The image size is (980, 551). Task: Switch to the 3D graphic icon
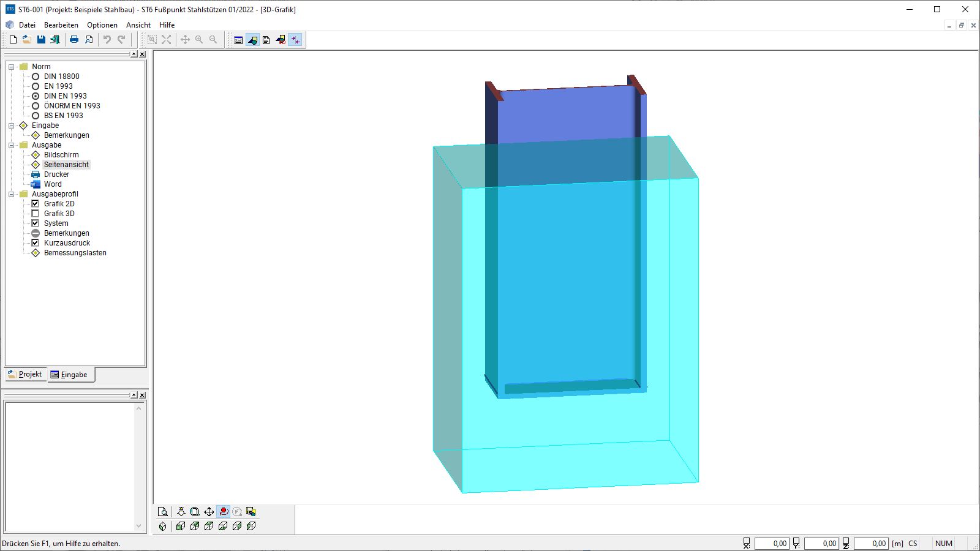(281, 40)
